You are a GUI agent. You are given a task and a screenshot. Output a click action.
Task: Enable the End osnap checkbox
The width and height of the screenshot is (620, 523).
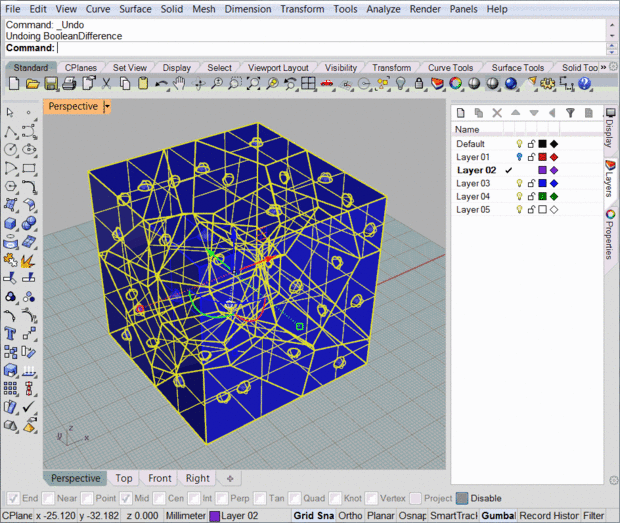[13, 498]
